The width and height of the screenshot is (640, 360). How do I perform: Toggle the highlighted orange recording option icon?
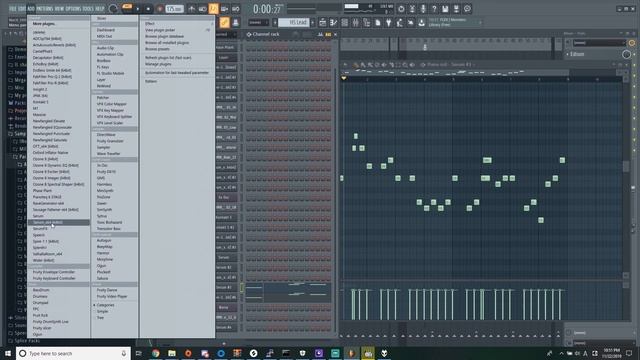pyautogui.click(x=213, y=9)
